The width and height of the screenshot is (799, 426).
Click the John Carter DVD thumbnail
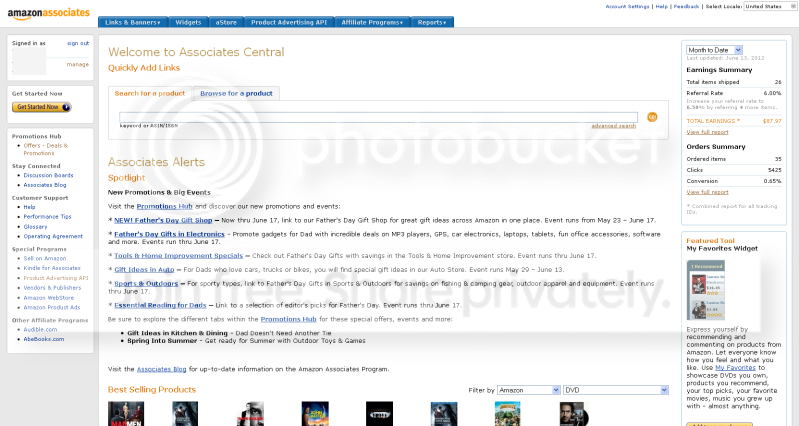point(315,414)
